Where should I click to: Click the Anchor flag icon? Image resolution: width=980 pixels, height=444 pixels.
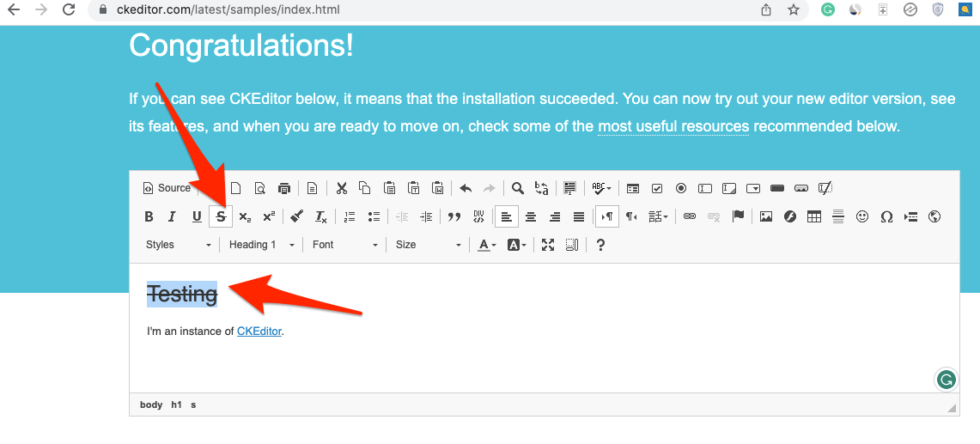(x=738, y=217)
